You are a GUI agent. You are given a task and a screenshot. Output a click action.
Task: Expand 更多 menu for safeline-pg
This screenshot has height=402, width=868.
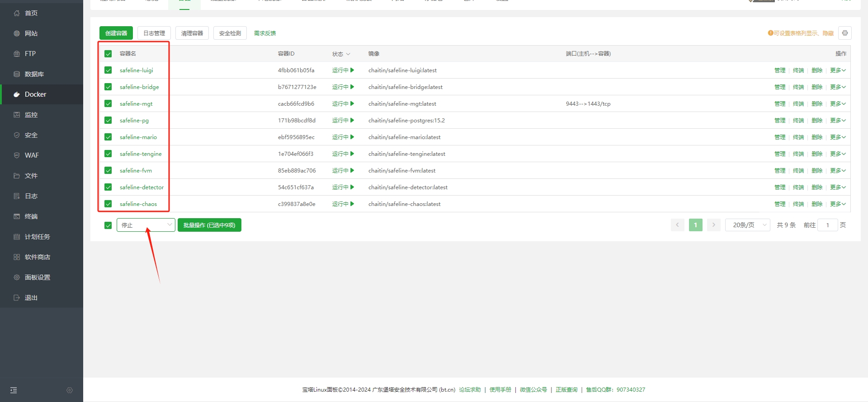838,120
